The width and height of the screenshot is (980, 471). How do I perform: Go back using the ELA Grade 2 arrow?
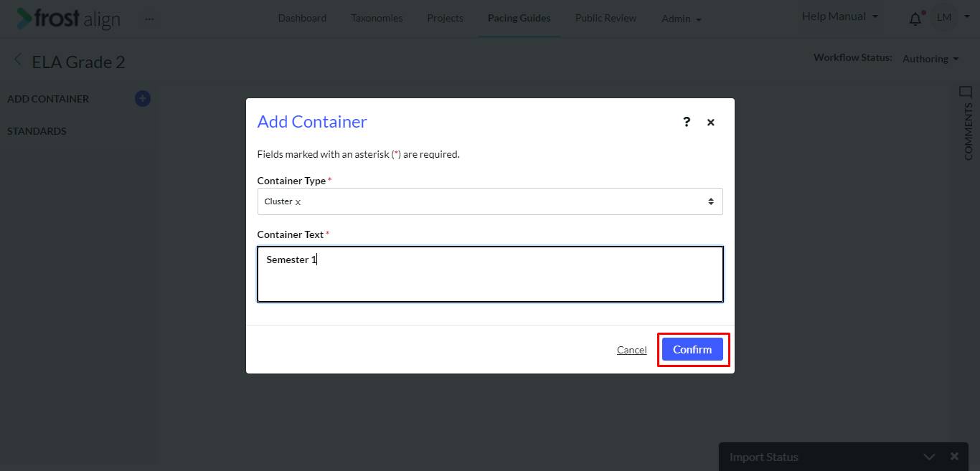[x=18, y=61]
